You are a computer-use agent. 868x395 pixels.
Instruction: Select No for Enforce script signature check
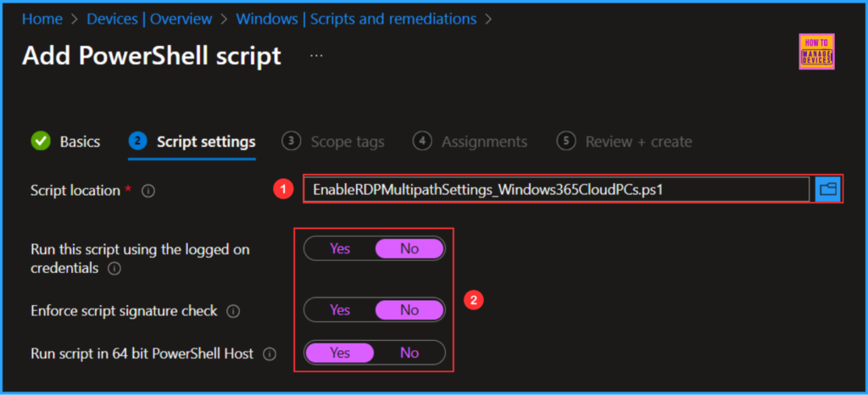[x=409, y=310]
